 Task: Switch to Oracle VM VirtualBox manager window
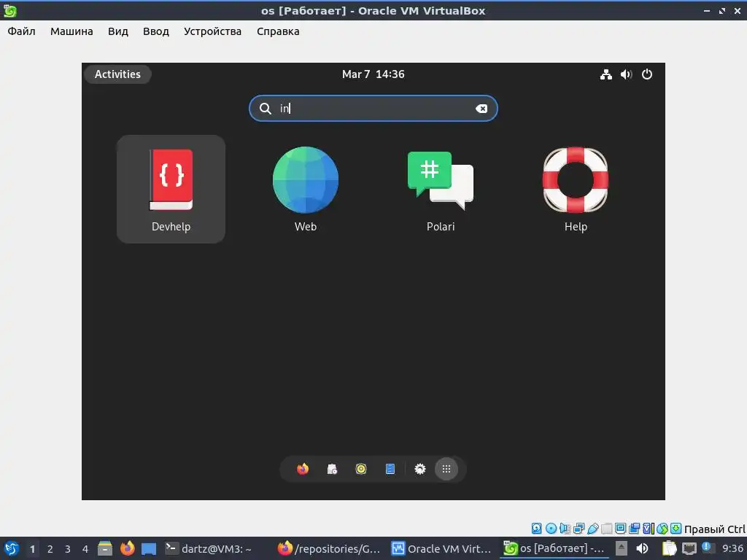coord(441,548)
